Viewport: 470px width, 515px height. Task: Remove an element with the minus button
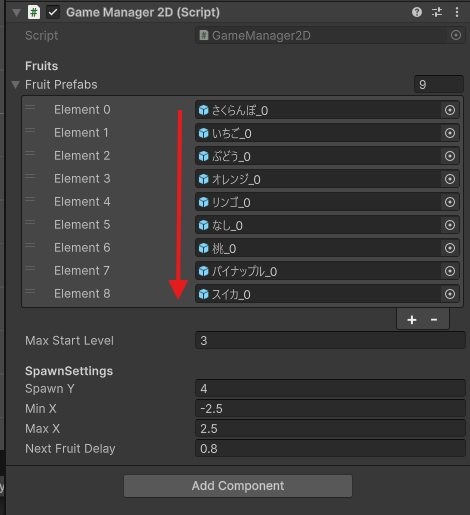pyautogui.click(x=434, y=320)
